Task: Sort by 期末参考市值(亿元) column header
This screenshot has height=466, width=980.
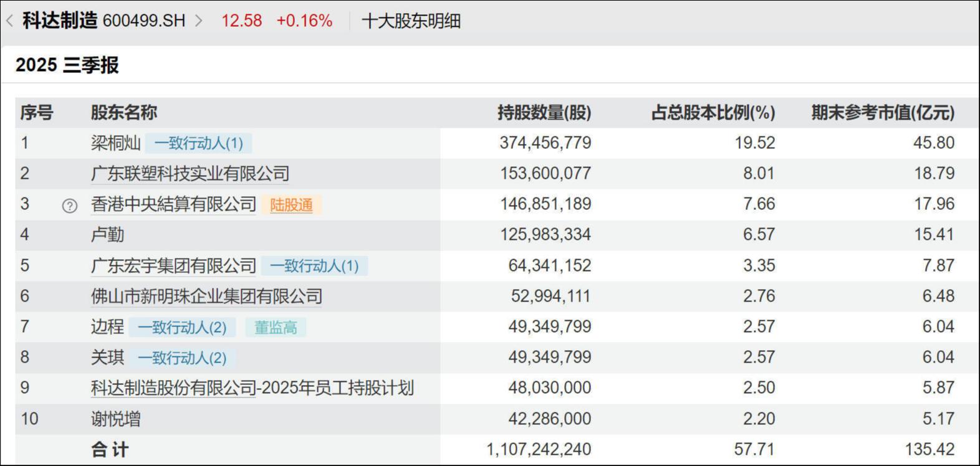Action: (883, 113)
